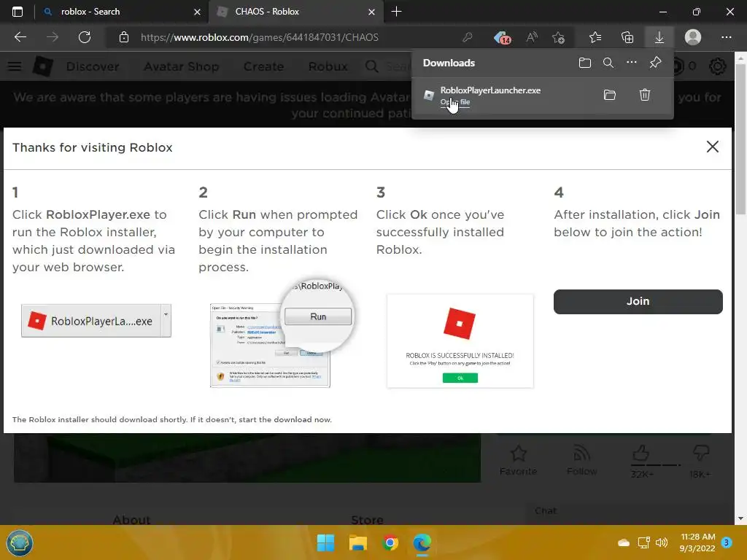The image size is (747, 560).
Task: Open the Windows Start menu
Action: [x=326, y=542]
